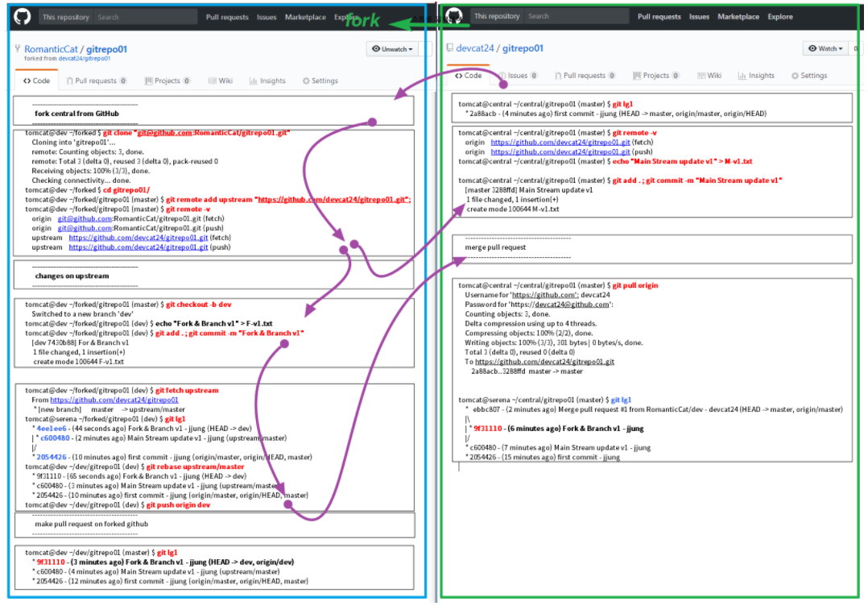Click book icon of left window Wiki tab
Screen dimensions: 868x610
pos(212,81)
